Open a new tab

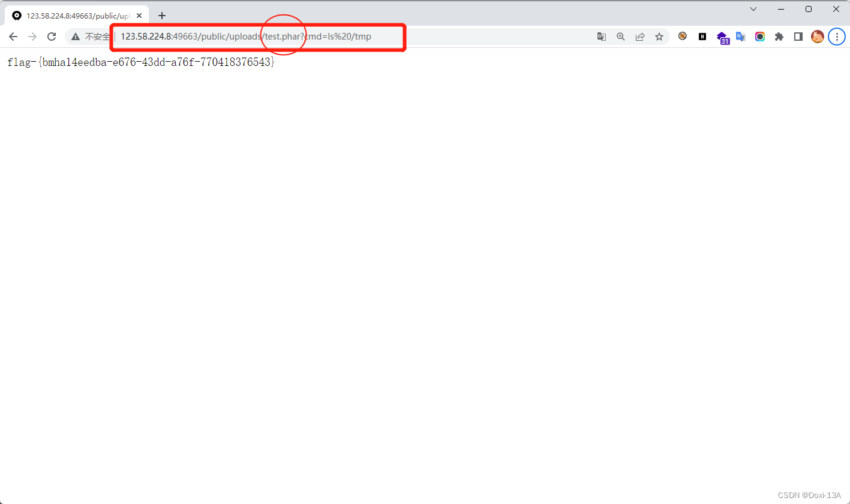162,16
